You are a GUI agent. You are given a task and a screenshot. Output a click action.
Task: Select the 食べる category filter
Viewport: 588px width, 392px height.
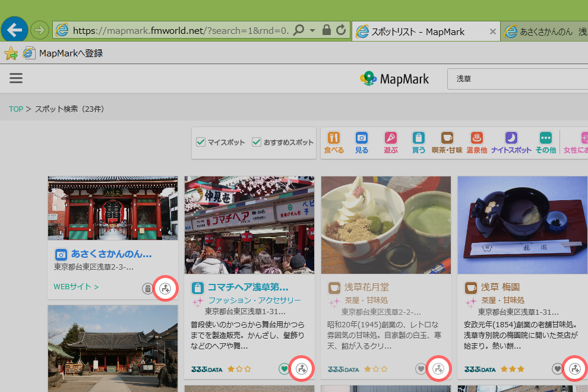pos(334,143)
